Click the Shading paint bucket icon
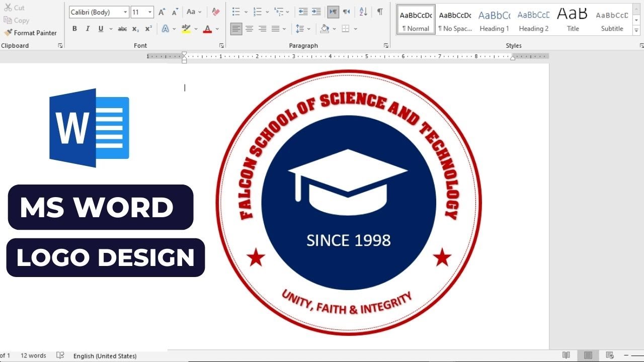Viewport: 644px width, 362px height. pos(325,29)
